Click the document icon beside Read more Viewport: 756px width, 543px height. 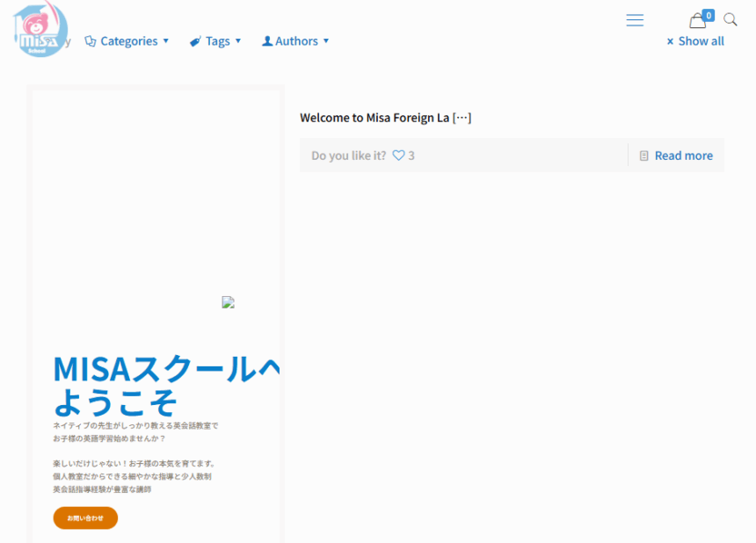click(644, 156)
